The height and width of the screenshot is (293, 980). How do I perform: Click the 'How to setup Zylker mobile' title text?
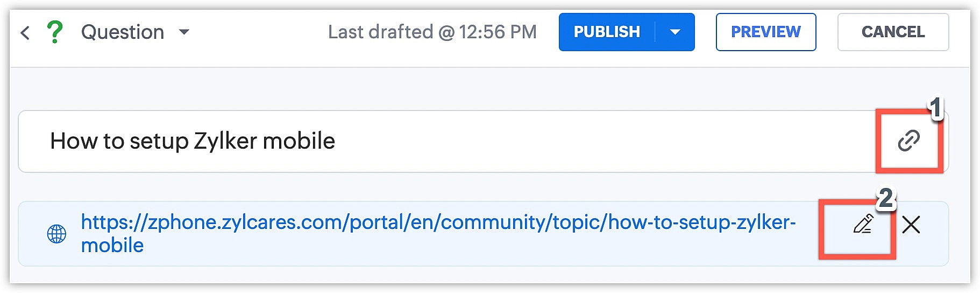tap(192, 141)
